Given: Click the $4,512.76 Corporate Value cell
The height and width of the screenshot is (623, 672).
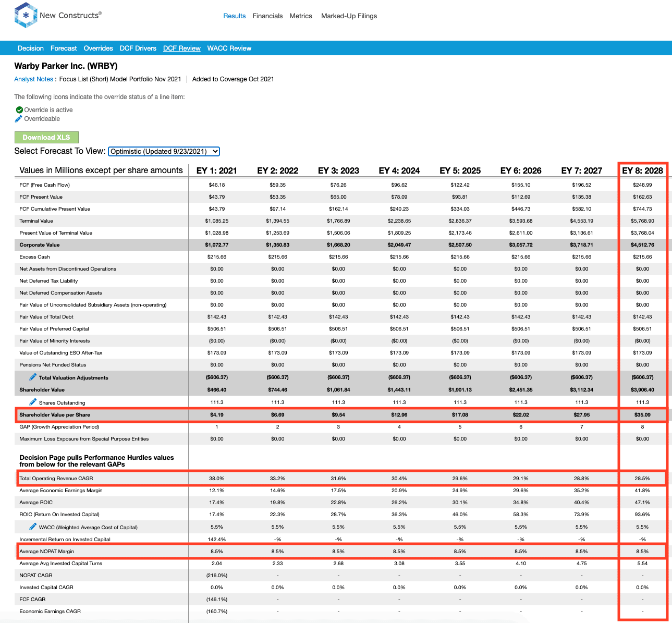Looking at the screenshot, I should pos(643,245).
